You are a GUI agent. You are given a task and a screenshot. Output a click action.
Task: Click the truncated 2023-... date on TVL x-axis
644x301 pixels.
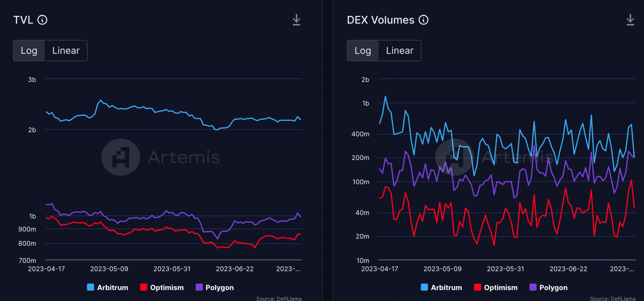tap(288, 269)
